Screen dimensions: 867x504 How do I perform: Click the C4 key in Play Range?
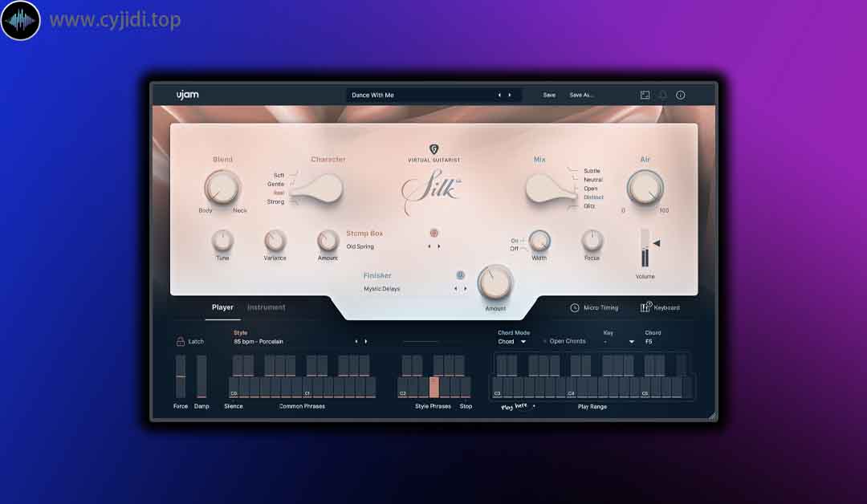[x=572, y=388]
